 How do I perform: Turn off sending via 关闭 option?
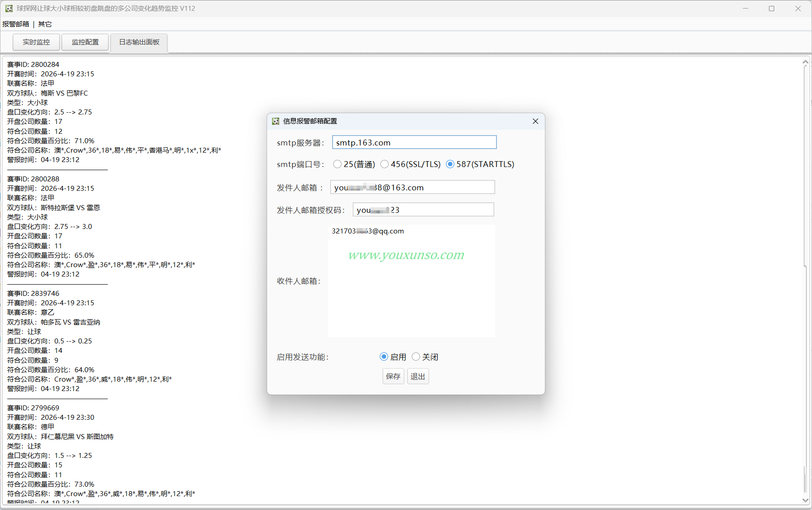(x=416, y=357)
